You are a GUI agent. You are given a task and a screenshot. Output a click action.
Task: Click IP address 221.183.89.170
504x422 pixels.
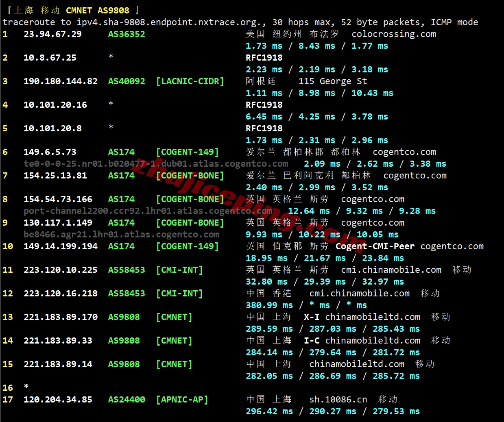pyautogui.click(x=61, y=317)
